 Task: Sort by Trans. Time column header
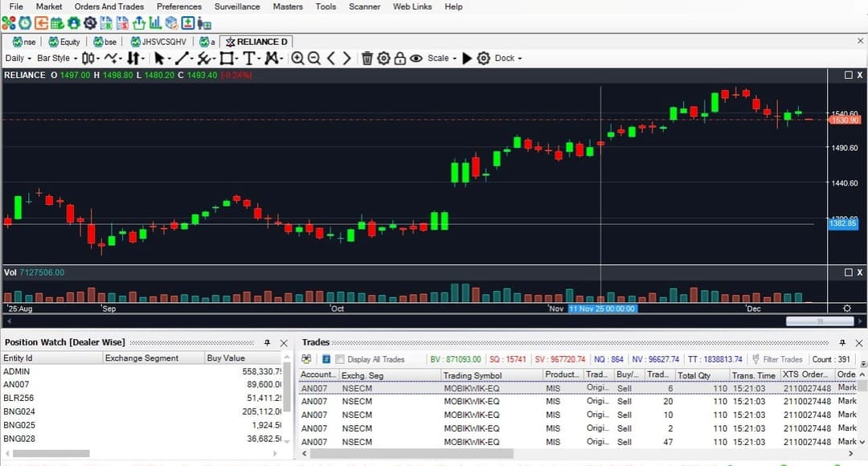pos(754,375)
